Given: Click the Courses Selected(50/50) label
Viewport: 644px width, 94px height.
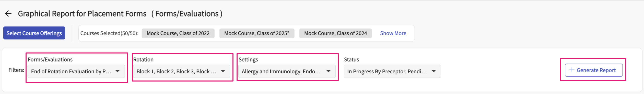Looking at the screenshot, I should tap(109, 33).
